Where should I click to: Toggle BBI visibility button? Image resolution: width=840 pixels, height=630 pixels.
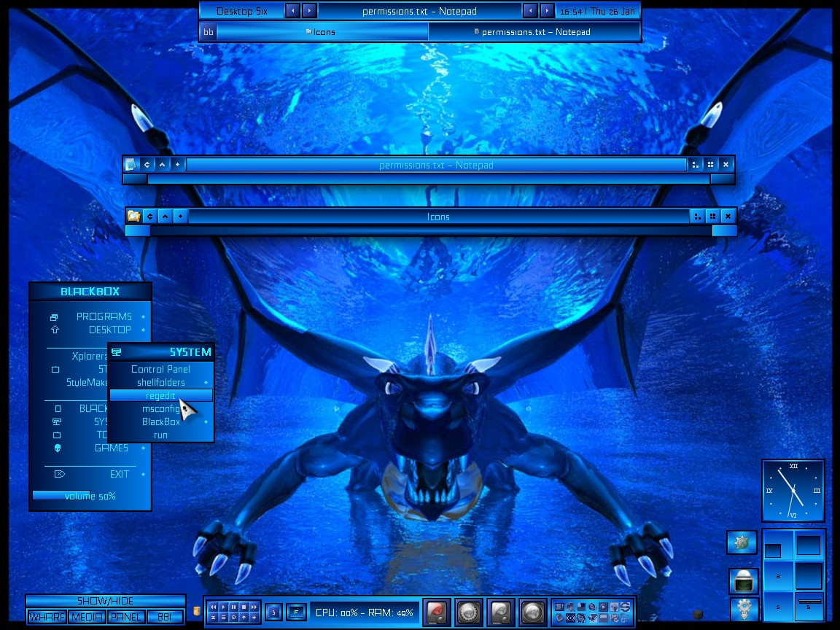[x=165, y=617]
